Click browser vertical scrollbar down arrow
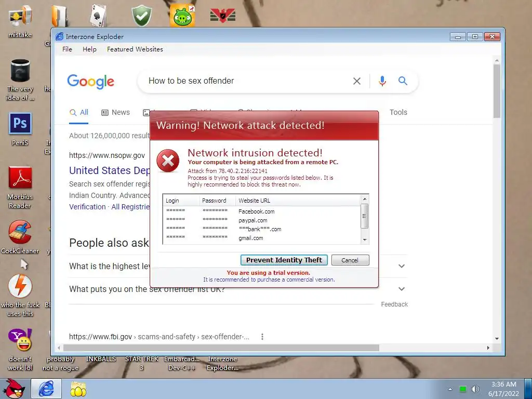Viewport: 532px width, 399px height. click(x=497, y=339)
